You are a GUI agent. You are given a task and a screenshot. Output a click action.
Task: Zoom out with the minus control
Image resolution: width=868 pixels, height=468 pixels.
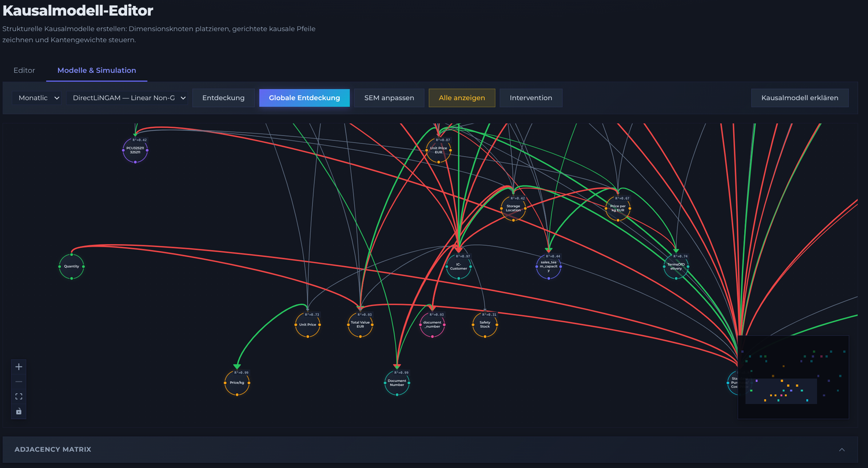click(19, 382)
